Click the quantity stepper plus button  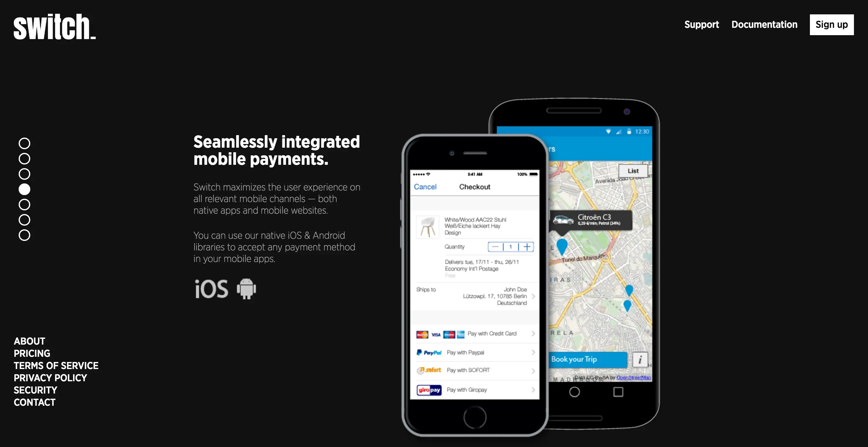(526, 246)
